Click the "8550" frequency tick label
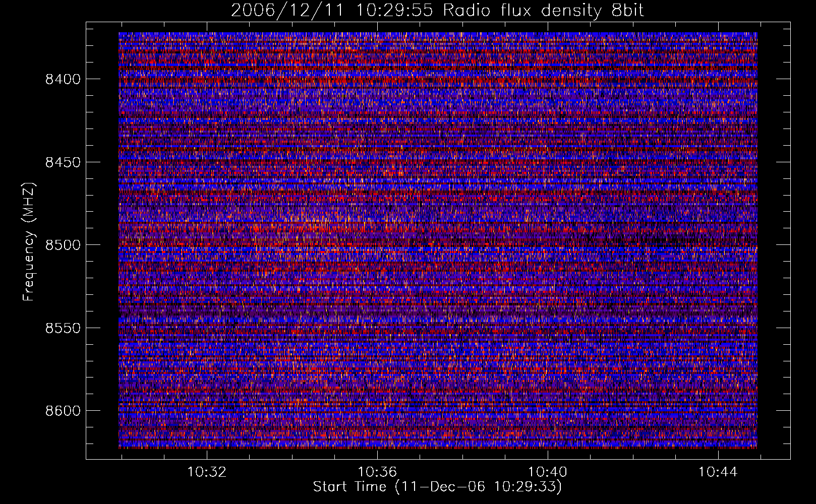 tap(63, 328)
